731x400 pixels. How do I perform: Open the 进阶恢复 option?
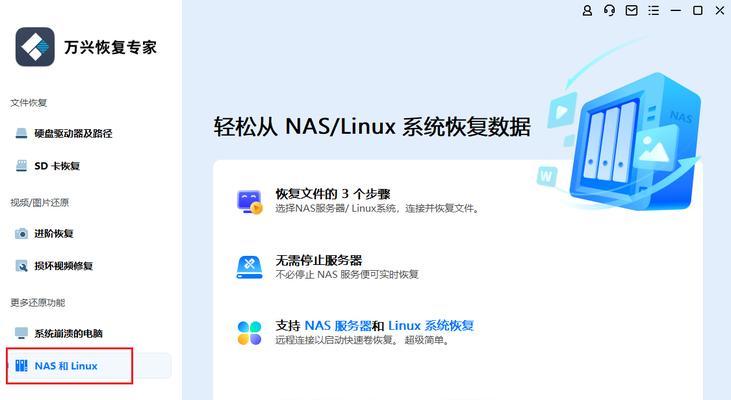(54, 233)
